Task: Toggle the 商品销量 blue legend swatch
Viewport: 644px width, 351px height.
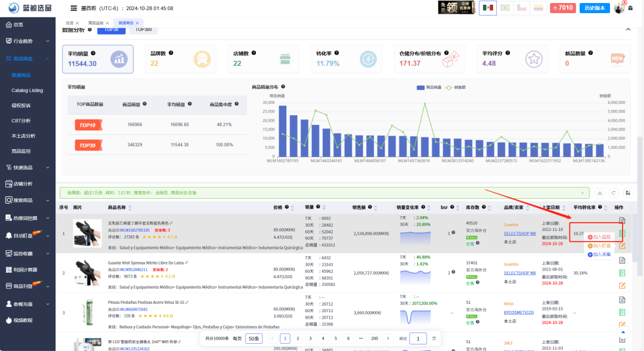Action: pyautogui.click(x=420, y=88)
